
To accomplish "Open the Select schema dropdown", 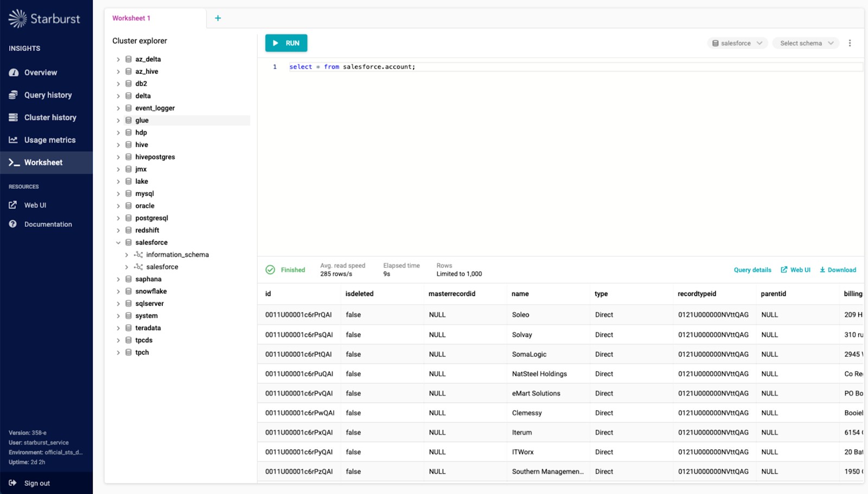I will 806,43.
